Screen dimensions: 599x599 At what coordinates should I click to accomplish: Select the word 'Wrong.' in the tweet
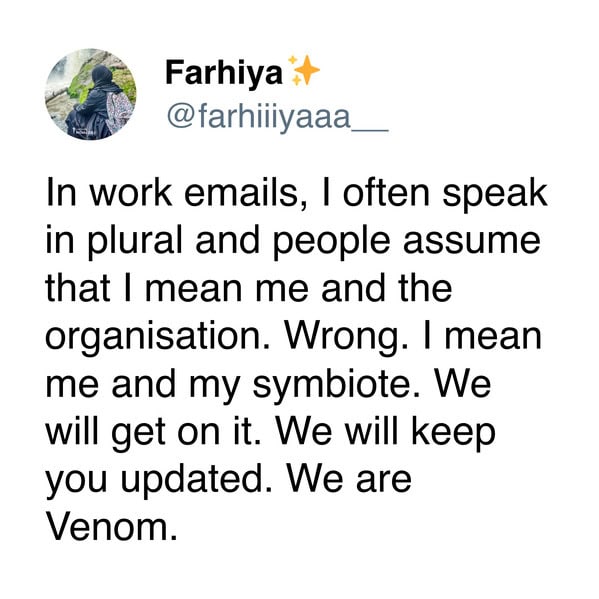(x=345, y=337)
